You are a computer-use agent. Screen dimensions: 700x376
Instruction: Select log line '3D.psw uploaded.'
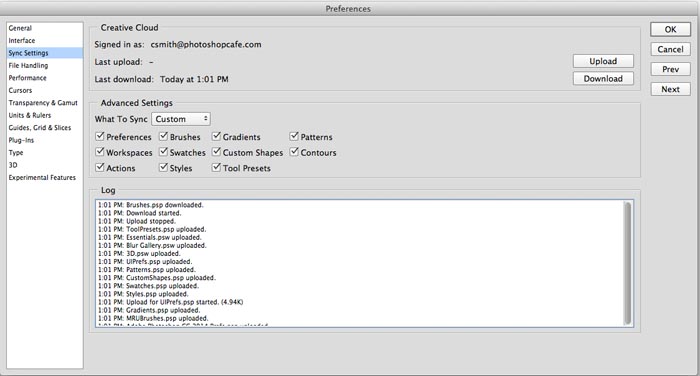tap(139, 253)
